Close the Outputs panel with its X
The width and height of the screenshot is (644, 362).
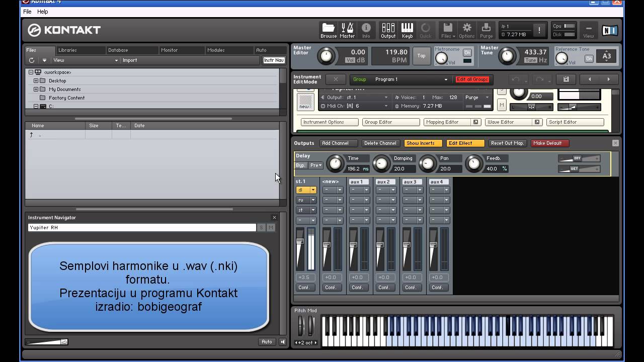[x=615, y=143]
